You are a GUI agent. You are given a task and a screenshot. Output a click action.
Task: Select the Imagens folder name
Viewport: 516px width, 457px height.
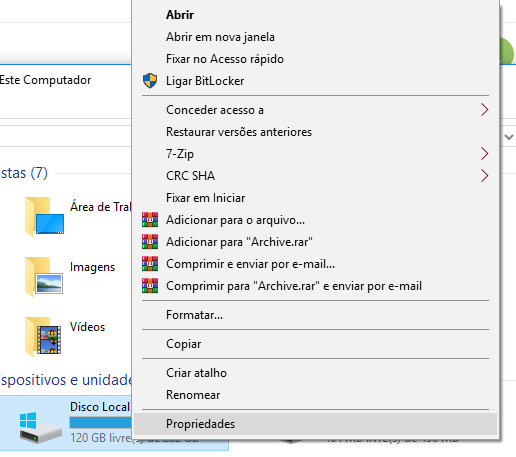coord(92,267)
